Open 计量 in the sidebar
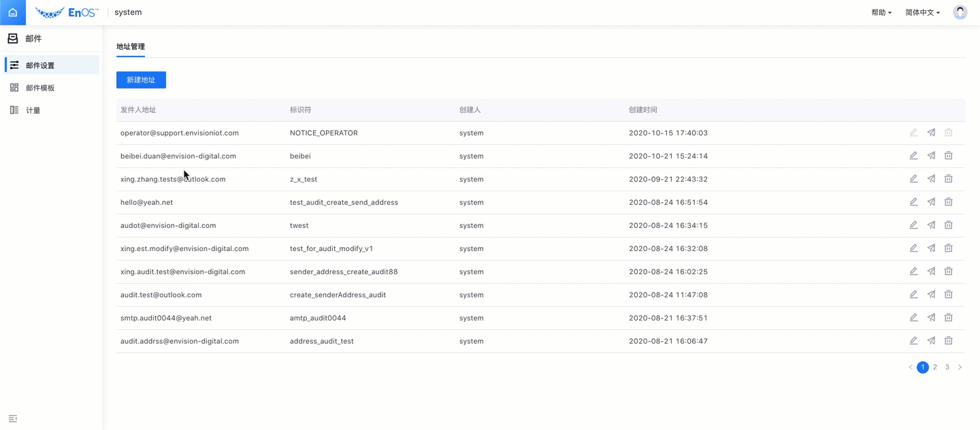This screenshot has width=980, height=430. coord(33,110)
